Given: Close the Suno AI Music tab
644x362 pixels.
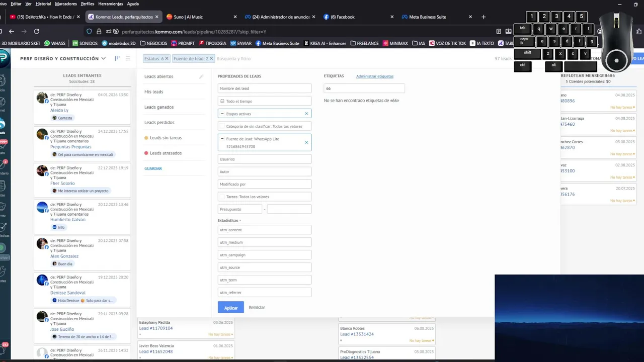Looking at the screenshot, I should tap(235, 17).
